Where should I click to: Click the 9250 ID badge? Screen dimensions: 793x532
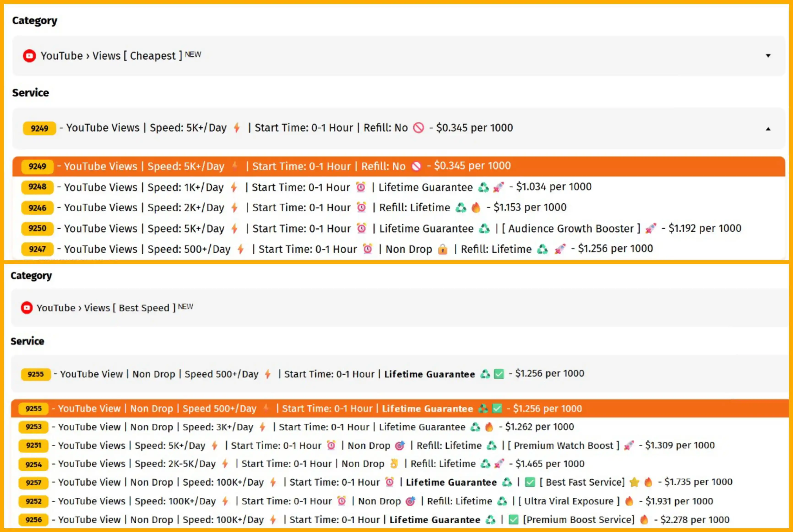tap(37, 228)
